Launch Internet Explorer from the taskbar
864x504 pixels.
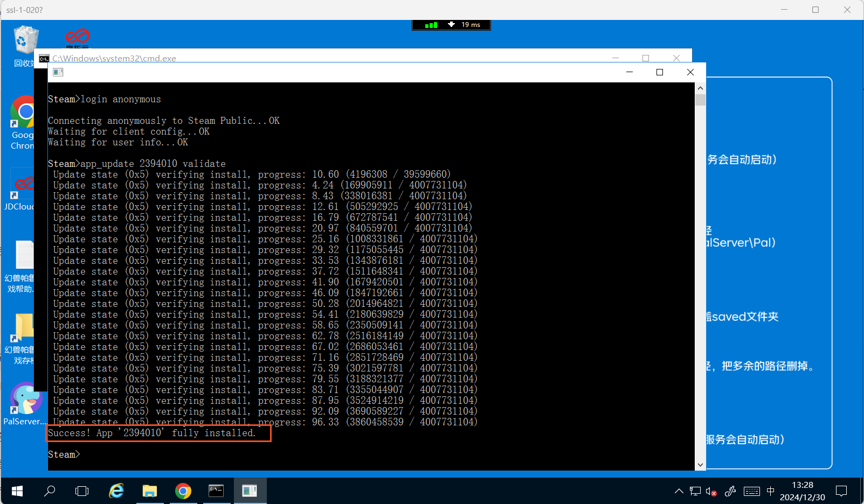pyautogui.click(x=116, y=491)
